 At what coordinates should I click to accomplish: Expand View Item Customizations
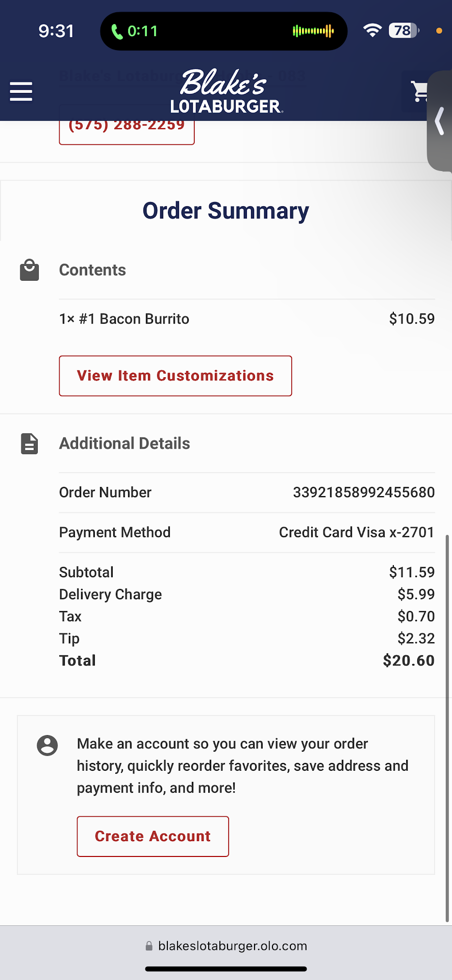pyautogui.click(x=175, y=376)
